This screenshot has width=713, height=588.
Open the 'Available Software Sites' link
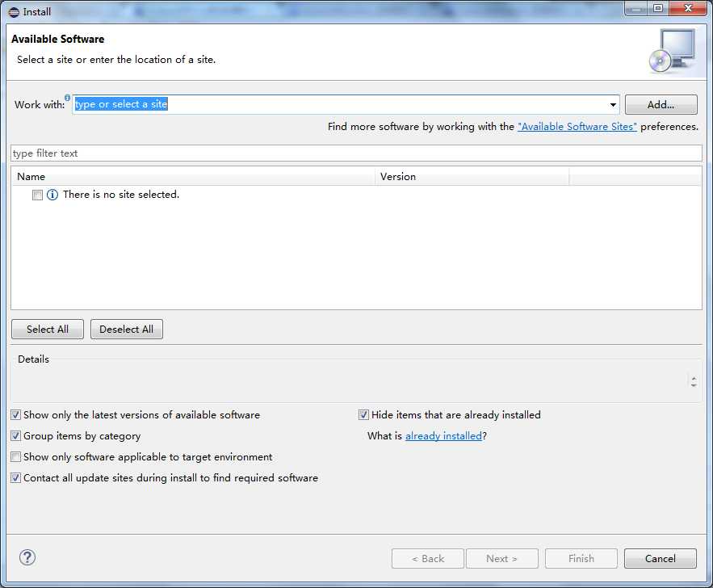[577, 127]
